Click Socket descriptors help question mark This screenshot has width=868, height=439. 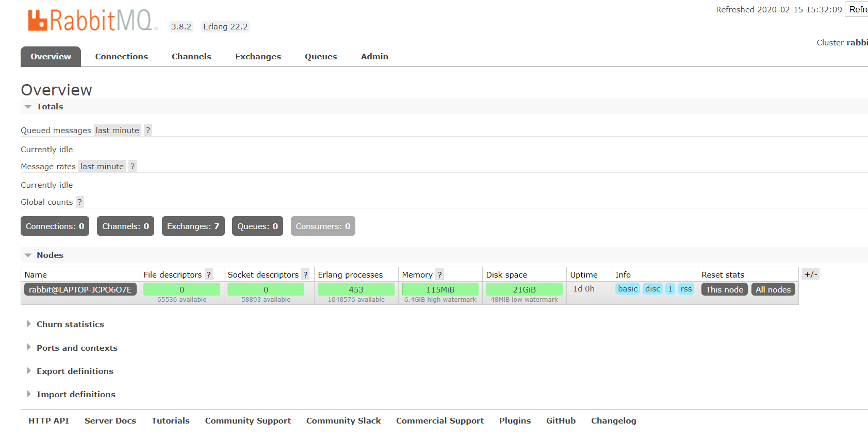point(305,275)
